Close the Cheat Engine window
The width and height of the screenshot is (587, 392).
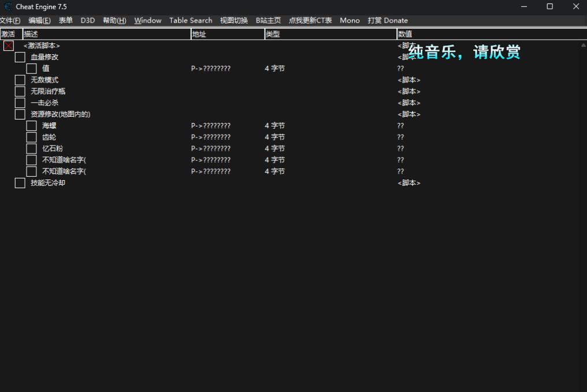(x=576, y=7)
